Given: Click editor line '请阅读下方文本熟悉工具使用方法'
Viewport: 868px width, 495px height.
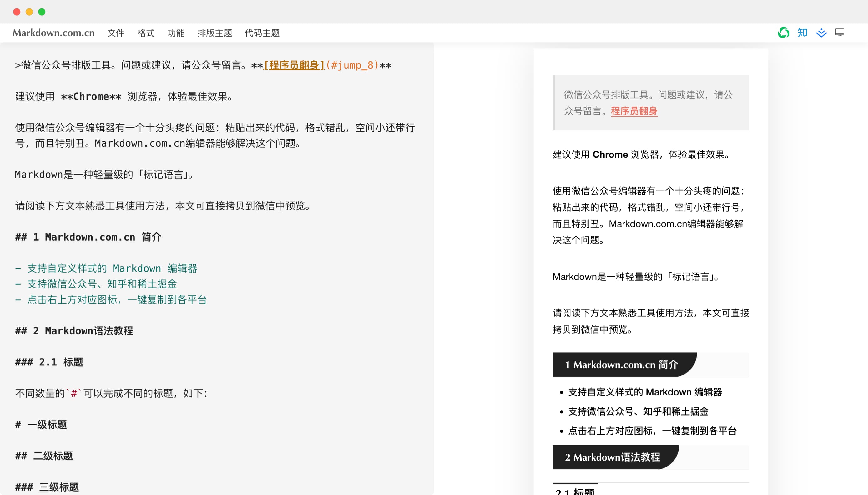Looking at the screenshot, I should (164, 206).
